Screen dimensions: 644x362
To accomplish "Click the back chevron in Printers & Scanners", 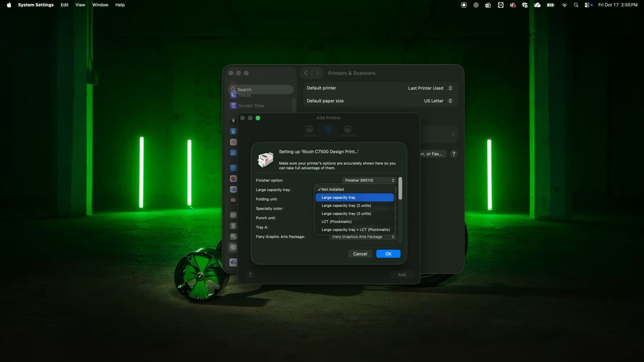I will click(306, 73).
